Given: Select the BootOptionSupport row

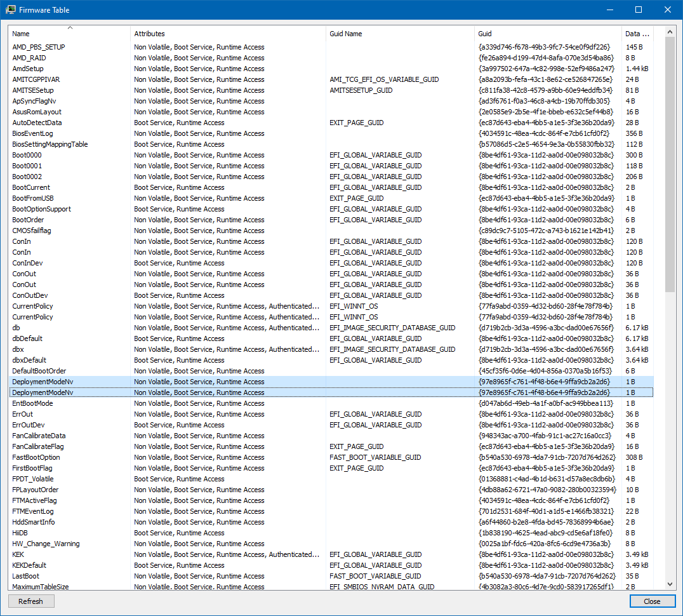Looking at the screenshot, I should point(331,209).
